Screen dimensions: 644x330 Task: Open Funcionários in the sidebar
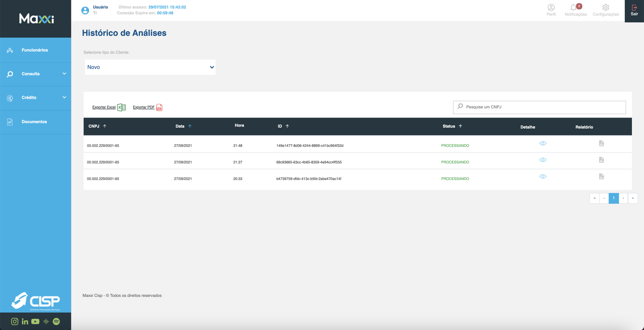coord(34,50)
